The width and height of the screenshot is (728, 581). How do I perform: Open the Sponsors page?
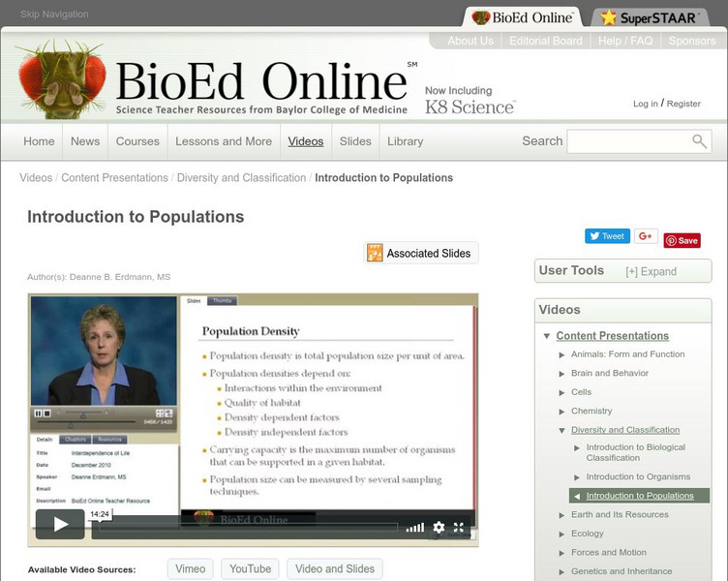point(692,41)
